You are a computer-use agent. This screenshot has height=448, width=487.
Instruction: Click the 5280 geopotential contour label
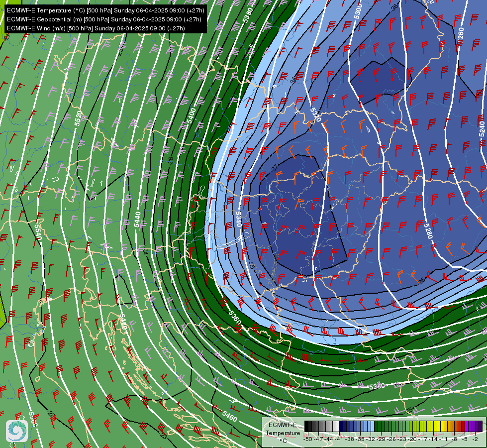pyautogui.click(x=428, y=230)
